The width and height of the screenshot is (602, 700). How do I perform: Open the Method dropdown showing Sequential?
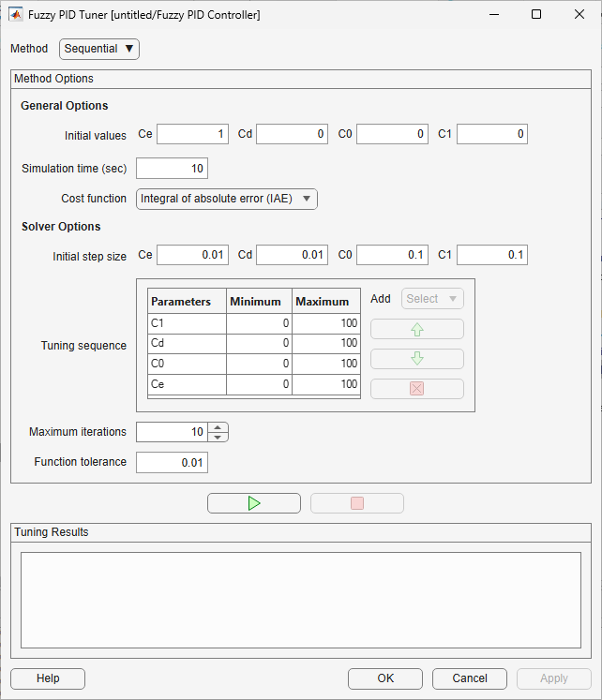99,49
